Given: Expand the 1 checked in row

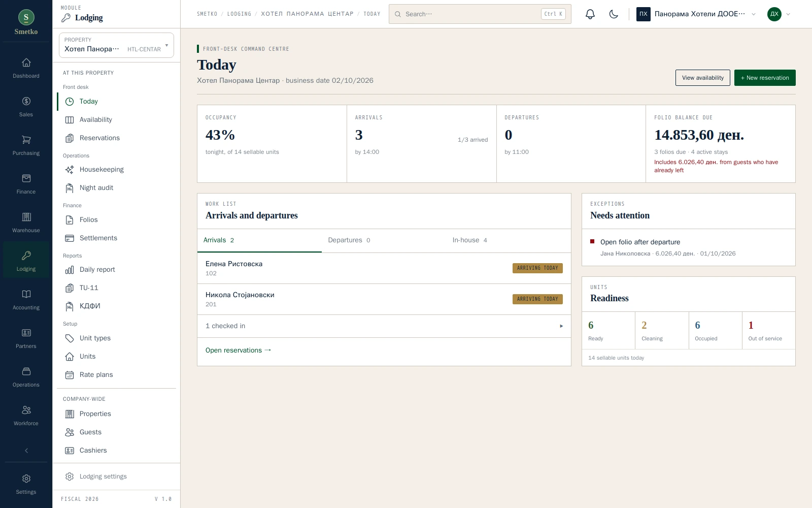Looking at the screenshot, I should pos(384,326).
